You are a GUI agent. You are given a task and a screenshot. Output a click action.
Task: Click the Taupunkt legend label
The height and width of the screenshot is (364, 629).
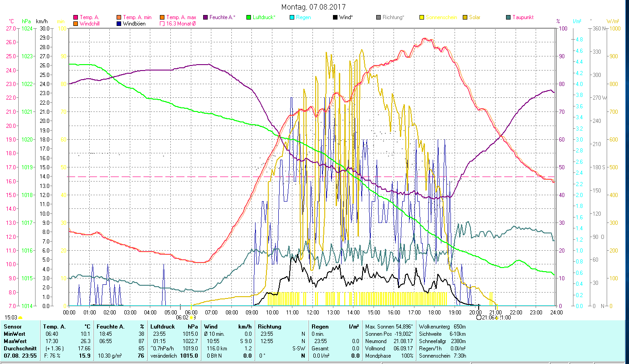[523, 17]
